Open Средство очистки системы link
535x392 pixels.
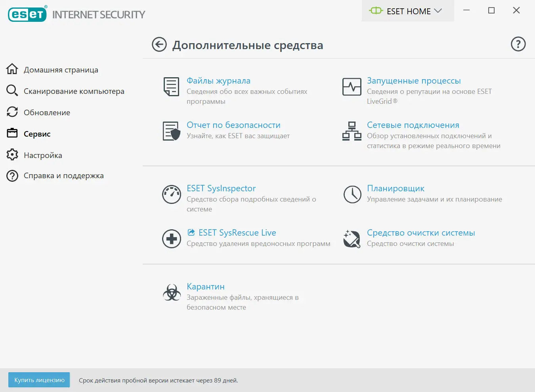[x=421, y=233]
